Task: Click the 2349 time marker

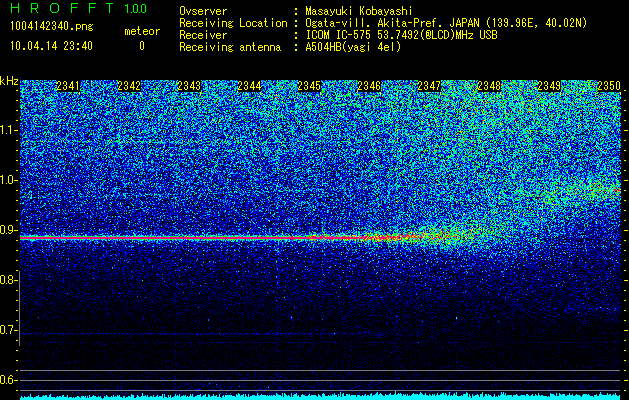Action: click(x=549, y=86)
